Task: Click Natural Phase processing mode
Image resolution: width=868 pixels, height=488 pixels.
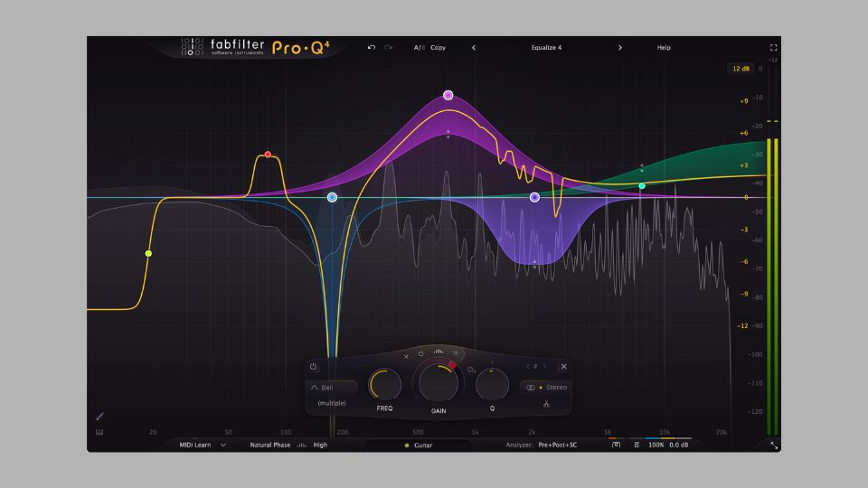Action: click(269, 445)
